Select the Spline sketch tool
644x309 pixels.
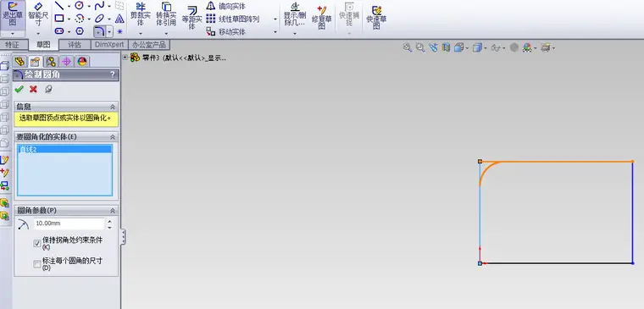point(99,6)
